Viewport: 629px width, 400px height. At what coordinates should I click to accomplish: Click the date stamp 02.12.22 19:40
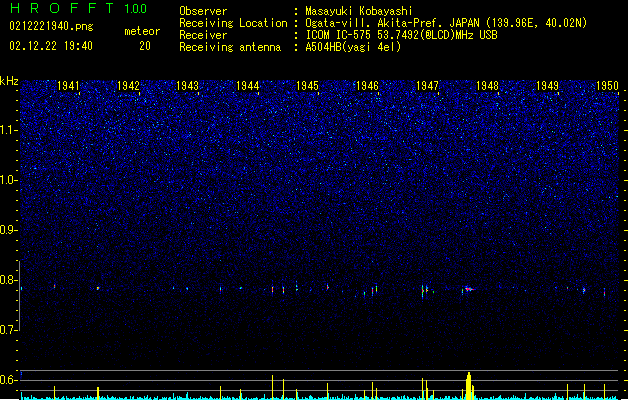[x=51, y=46]
